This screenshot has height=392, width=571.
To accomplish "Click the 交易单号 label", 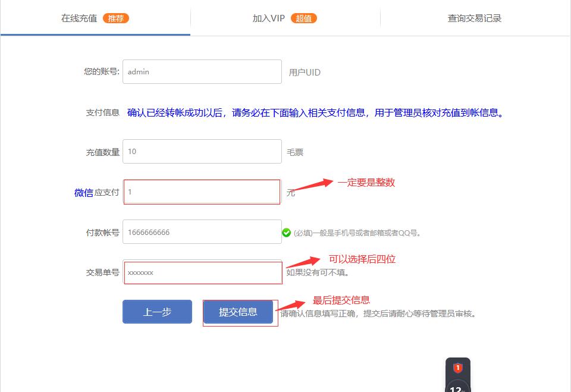I will point(103,272).
